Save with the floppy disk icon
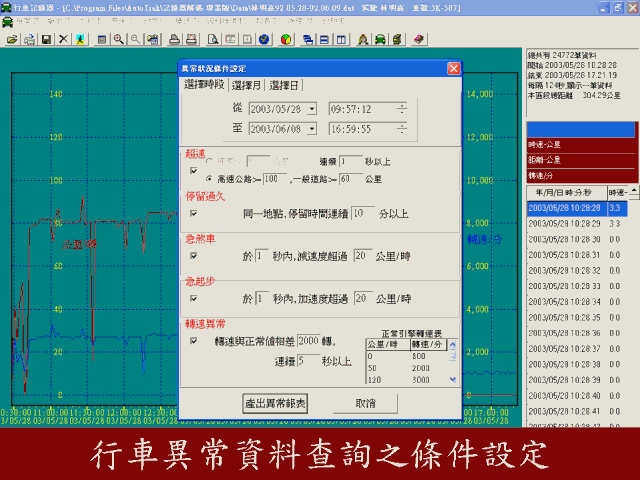Viewport: 640px width, 480px height. click(x=46, y=40)
